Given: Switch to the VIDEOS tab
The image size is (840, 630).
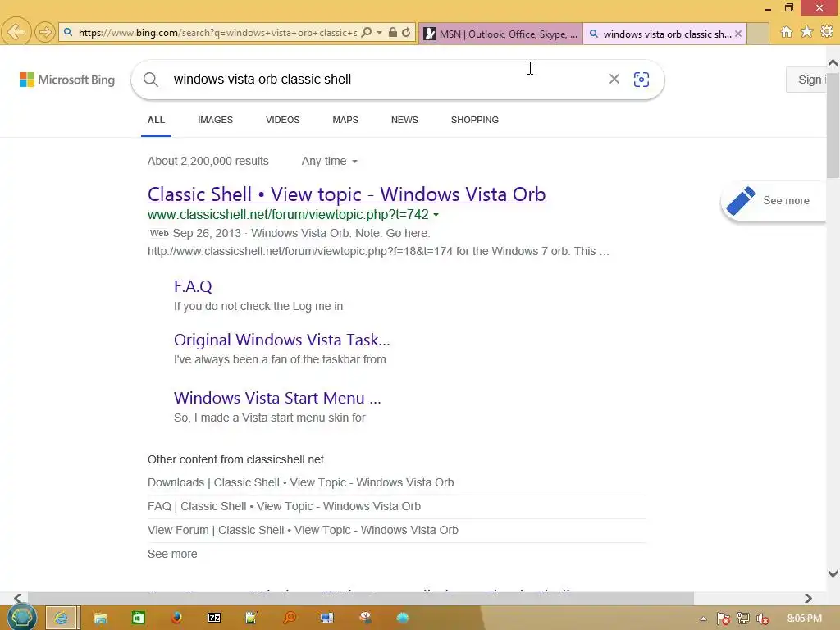Looking at the screenshot, I should point(283,120).
